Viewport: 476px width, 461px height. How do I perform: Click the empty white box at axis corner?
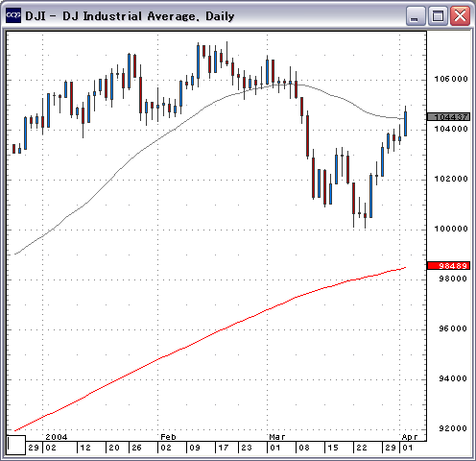(16, 445)
